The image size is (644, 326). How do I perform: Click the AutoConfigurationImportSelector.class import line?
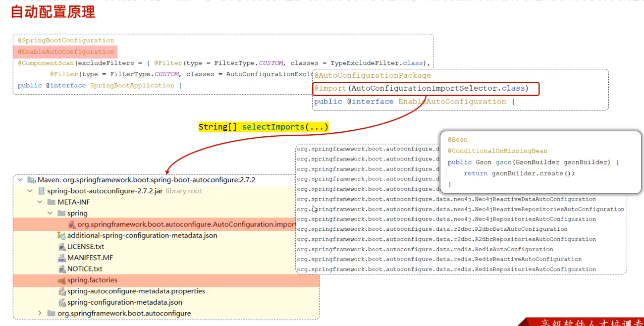426,89
